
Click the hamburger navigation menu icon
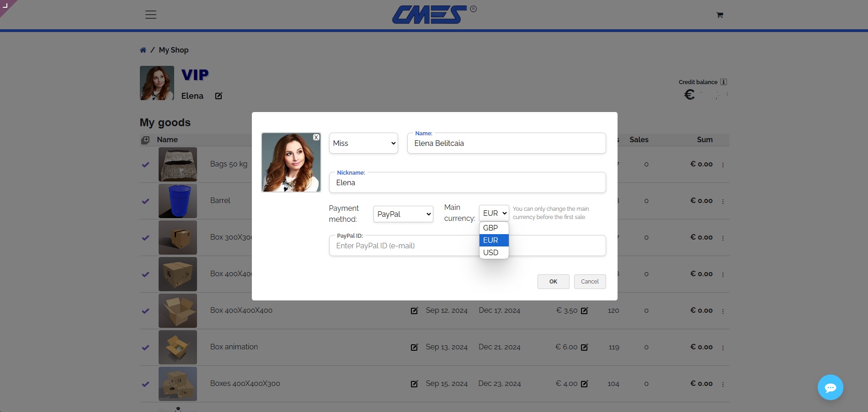(150, 15)
